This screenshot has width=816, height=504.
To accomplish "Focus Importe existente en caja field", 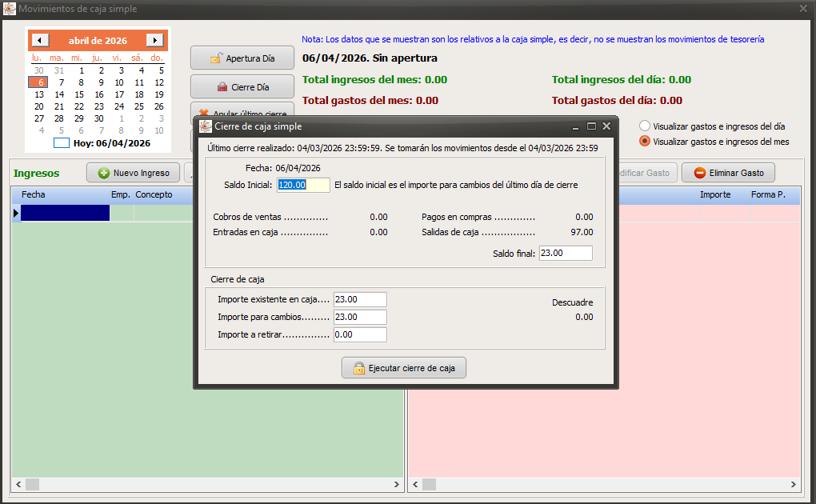I will click(360, 299).
